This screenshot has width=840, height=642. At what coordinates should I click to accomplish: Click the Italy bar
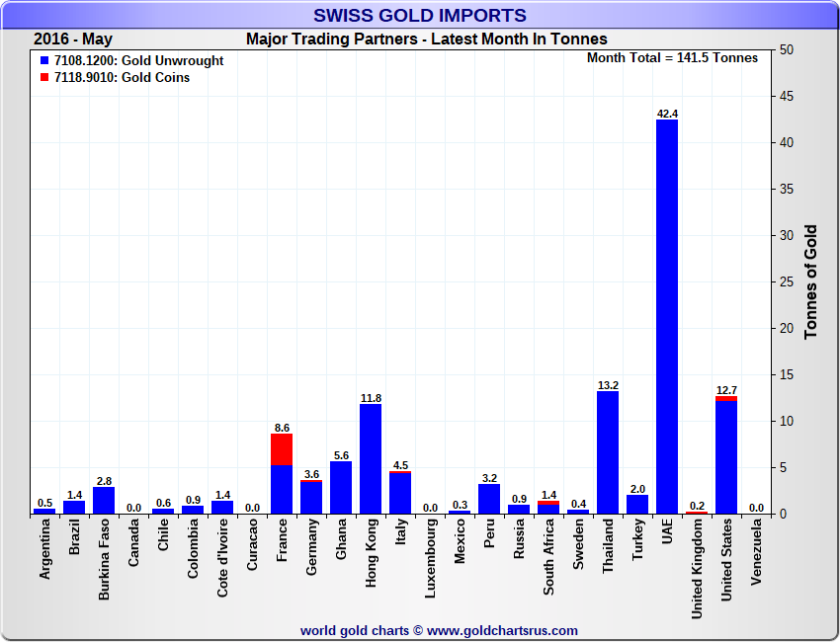pos(400,494)
